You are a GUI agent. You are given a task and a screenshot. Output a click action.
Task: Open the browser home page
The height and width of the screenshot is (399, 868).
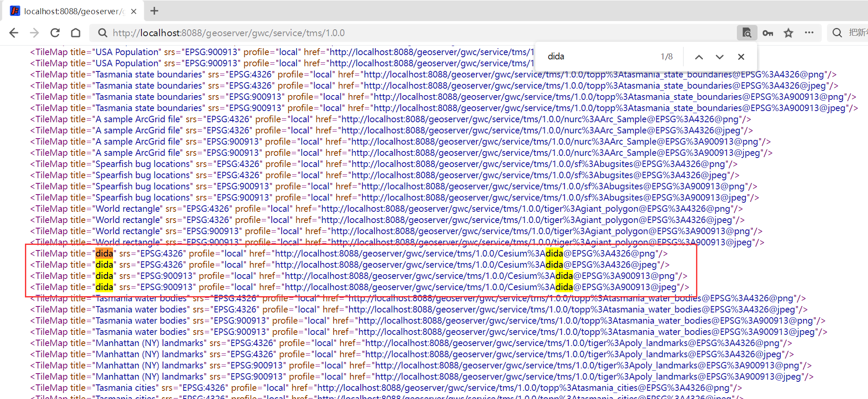pos(76,33)
